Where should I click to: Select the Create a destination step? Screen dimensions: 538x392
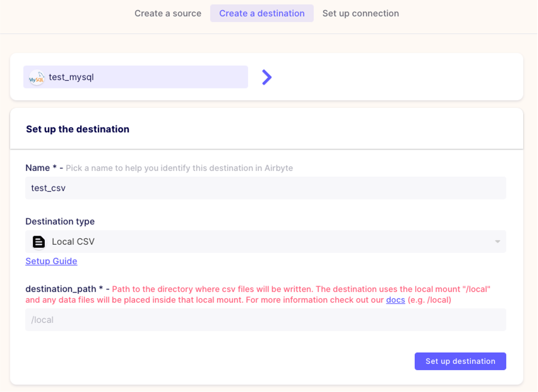(262, 13)
